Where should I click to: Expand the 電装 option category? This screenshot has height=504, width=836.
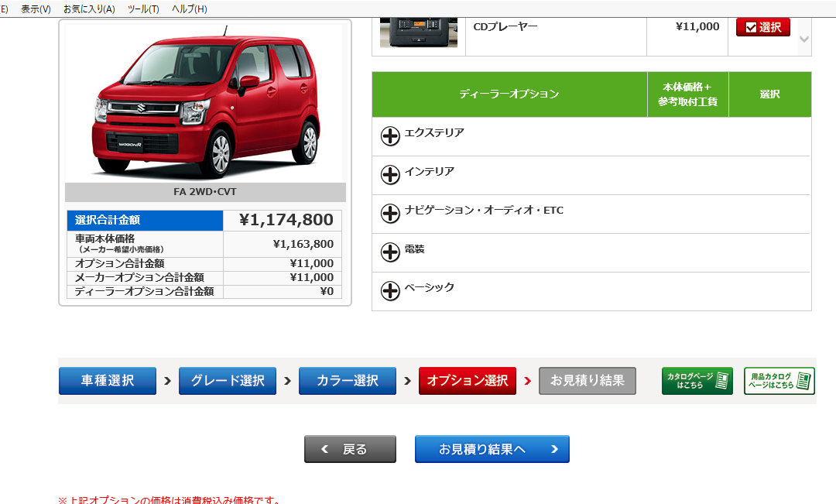(390, 252)
